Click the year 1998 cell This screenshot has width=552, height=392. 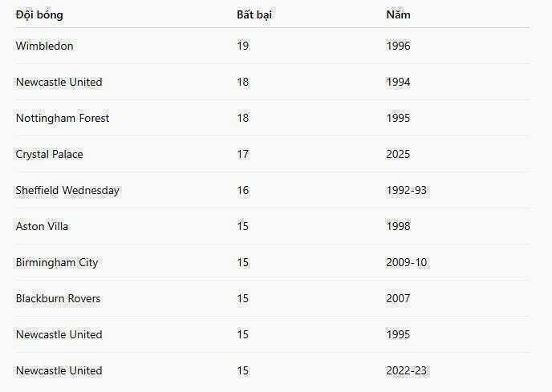(398, 226)
